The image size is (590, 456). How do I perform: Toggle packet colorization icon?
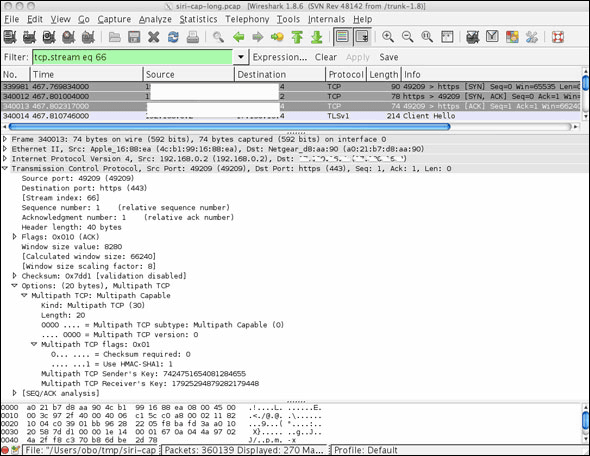click(x=342, y=37)
